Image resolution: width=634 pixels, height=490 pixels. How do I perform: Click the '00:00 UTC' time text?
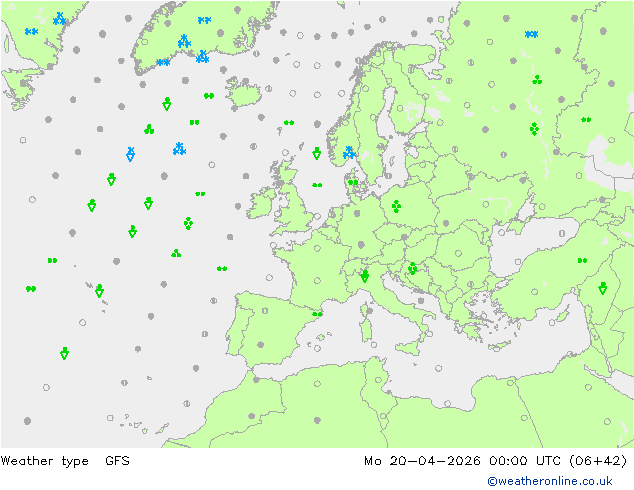524,461
